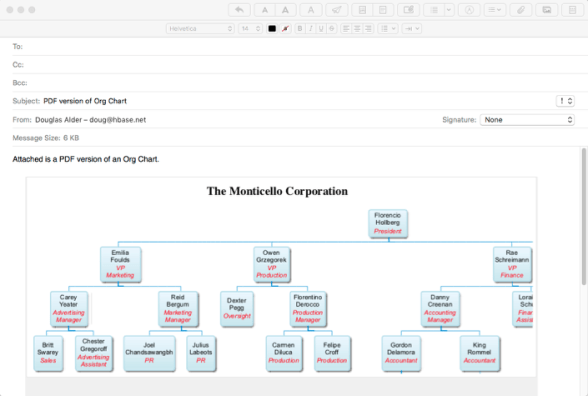This screenshot has height=396, width=588.
Task: Click the toolbar icon right of document pair
Action: (408, 10)
